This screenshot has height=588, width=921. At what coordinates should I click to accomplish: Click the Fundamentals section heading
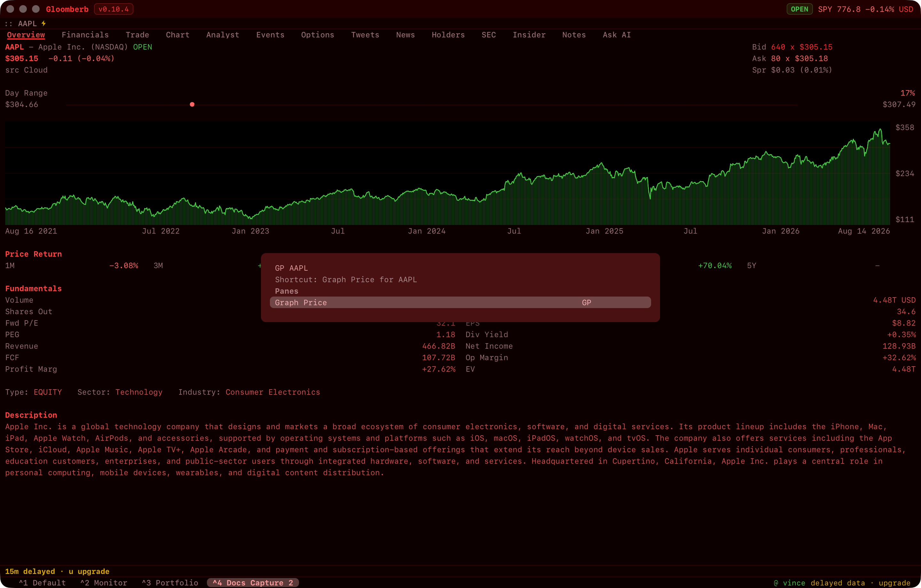coord(33,288)
